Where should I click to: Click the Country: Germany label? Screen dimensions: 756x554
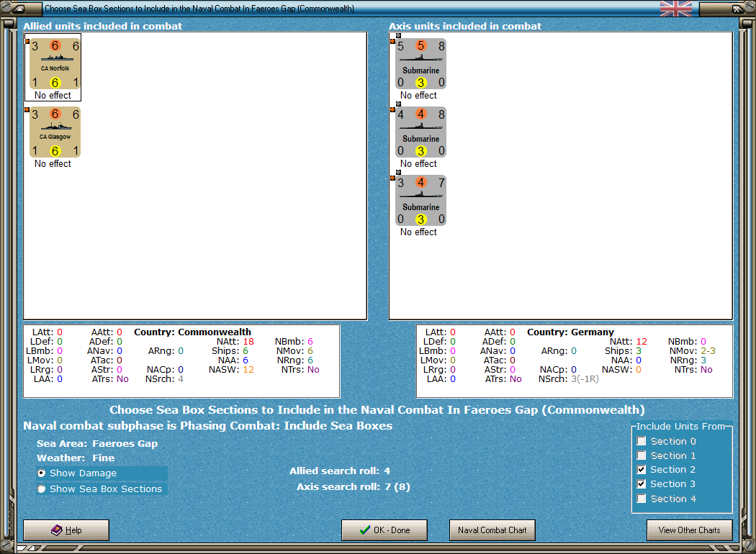(x=570, y=332)
